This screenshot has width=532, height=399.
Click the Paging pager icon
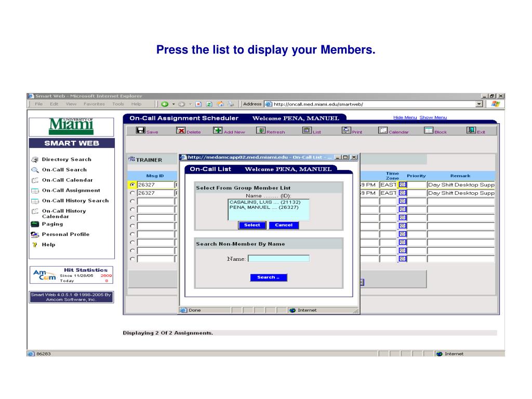point(35,224)
